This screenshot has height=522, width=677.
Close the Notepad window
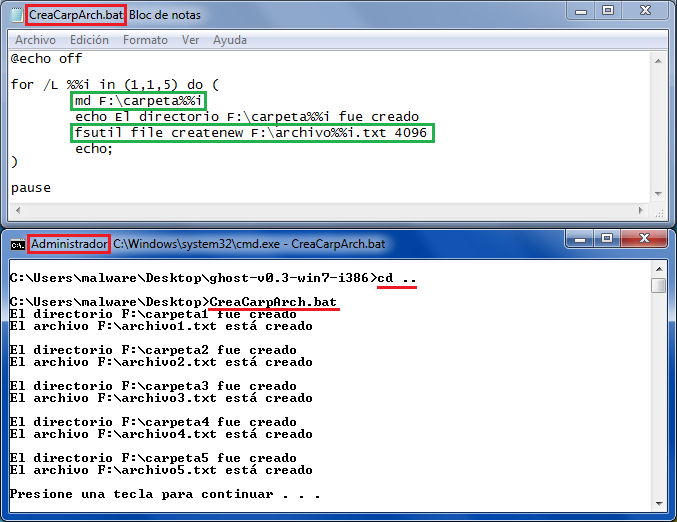[x=645, y=11]
